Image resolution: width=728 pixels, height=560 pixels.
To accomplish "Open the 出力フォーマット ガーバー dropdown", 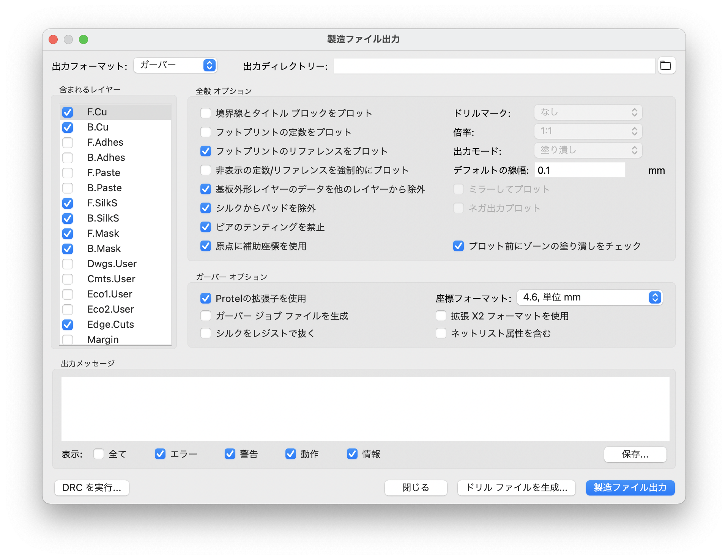I will click(175, 65).
